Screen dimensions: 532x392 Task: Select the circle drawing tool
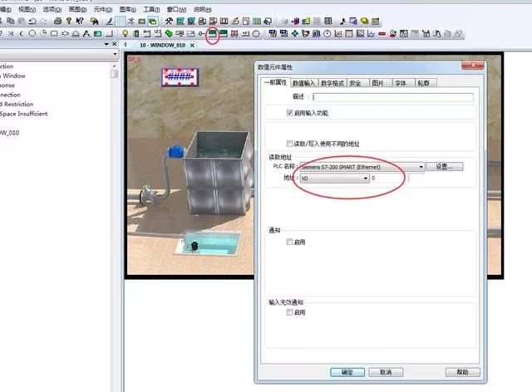click(32, 33)
